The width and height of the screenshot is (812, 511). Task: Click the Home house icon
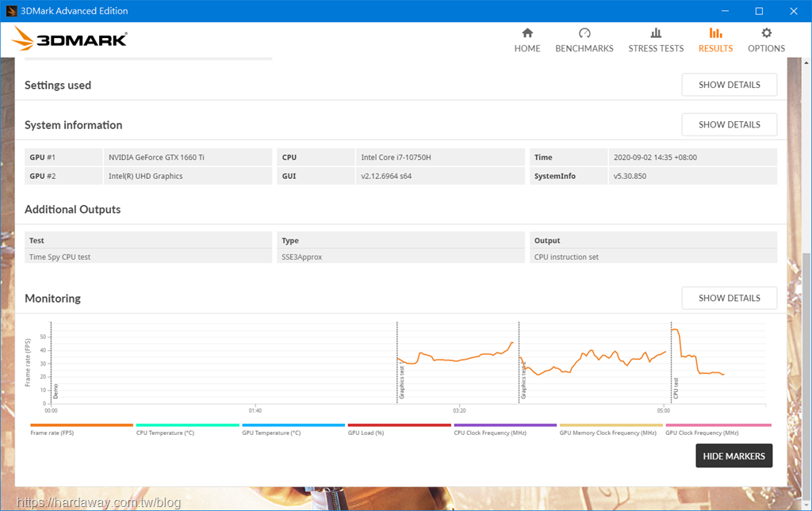click(527, 33)
